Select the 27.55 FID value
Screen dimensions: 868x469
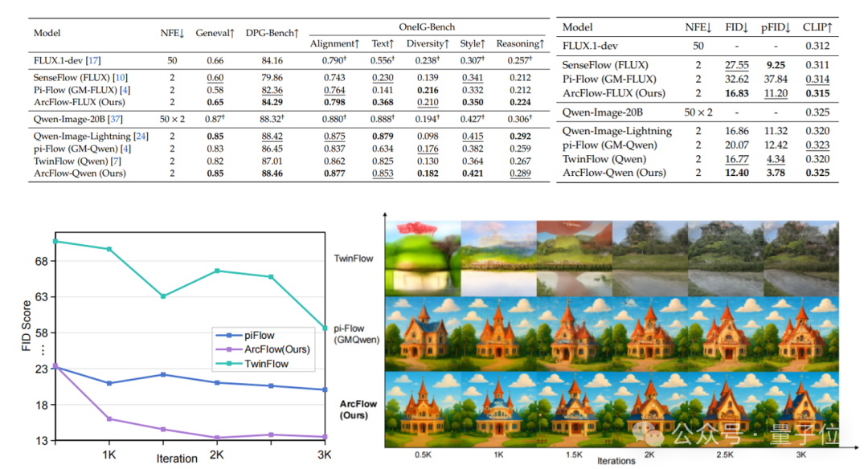[x=737, y=65]
